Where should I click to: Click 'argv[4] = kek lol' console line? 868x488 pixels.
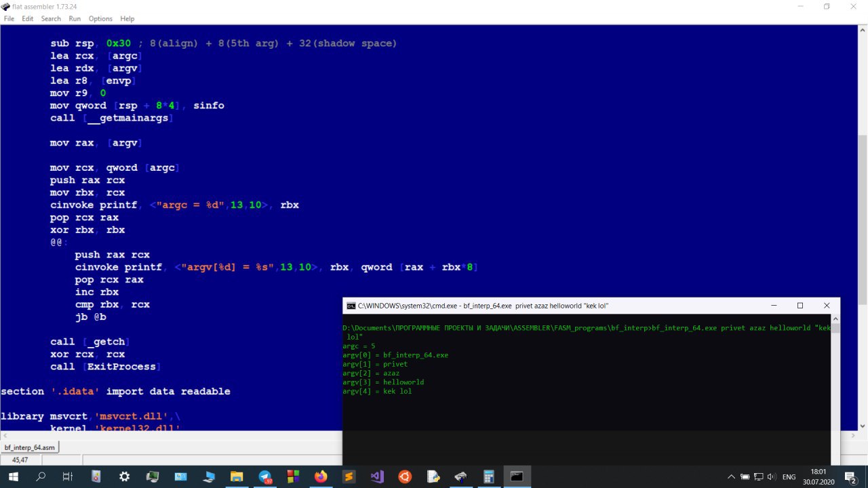(x=377, y=391)
